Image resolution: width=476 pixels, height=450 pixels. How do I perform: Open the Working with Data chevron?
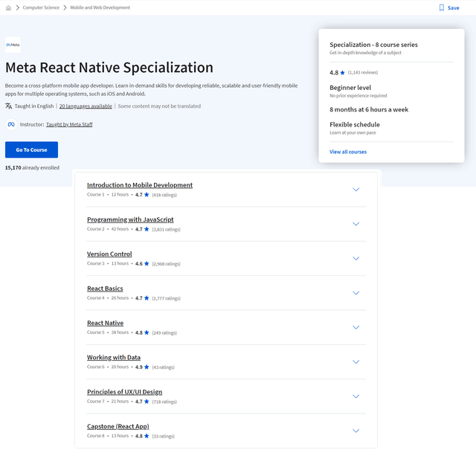356,361
